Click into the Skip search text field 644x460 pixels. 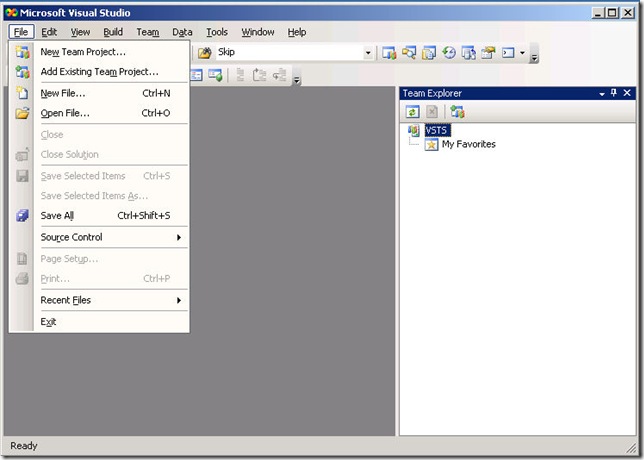click(289, 52)
